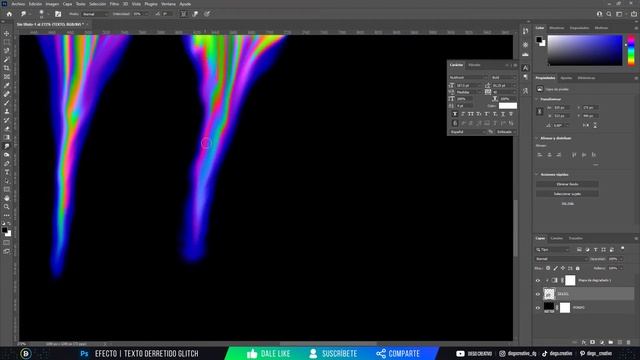
Task: Select the Crop tool
Action: [7, 68]
